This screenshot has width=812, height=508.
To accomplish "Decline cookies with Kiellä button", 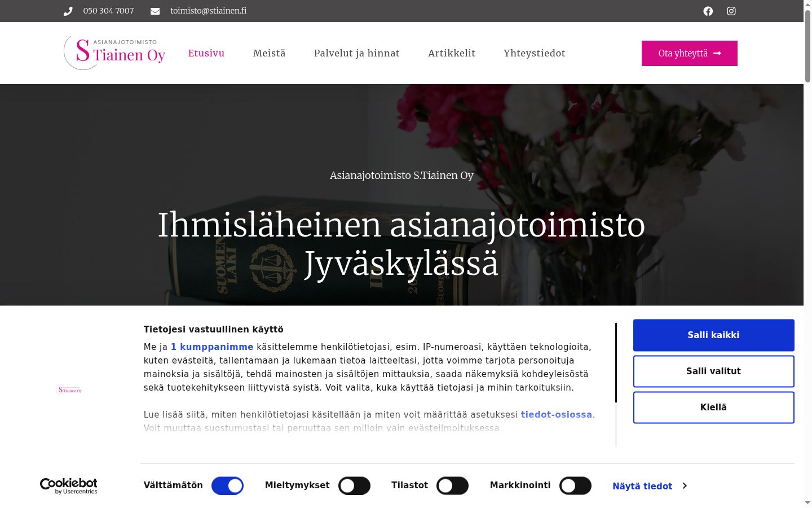I will click(x=714, y=408).
